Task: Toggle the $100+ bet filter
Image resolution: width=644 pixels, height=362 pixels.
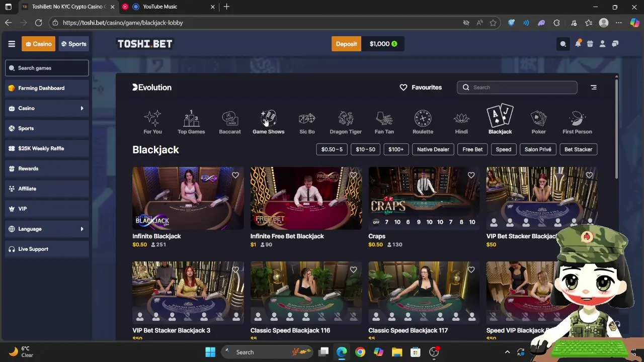Action: pyautogui.click(x=396, y=149)
